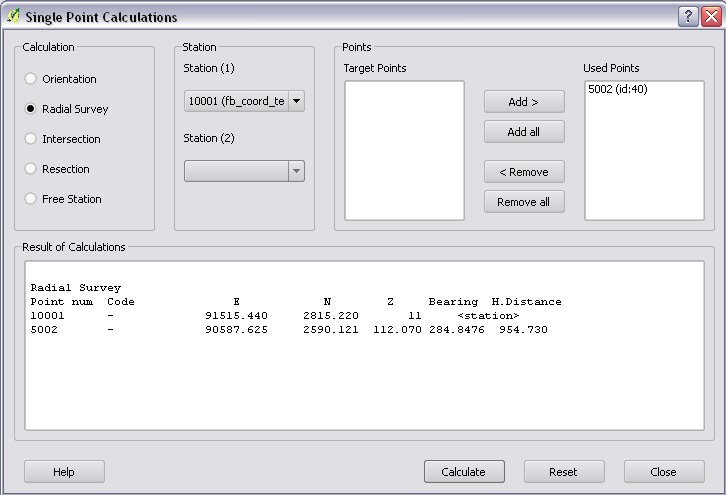This screenshot has width=726, height=495.
Task: Expand the Station (2) combo box
Action: click(x=295, y=171)
